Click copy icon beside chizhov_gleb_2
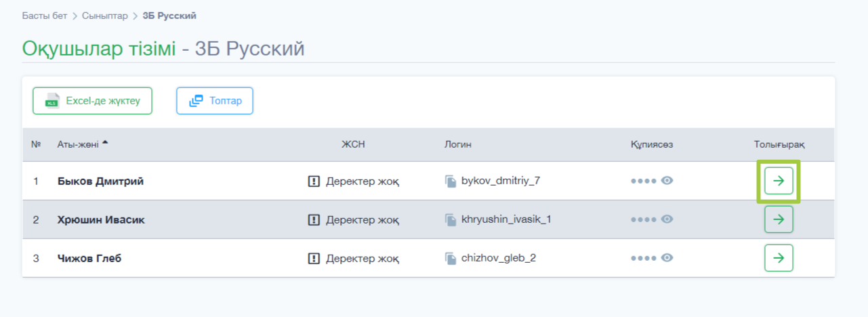Image resolution: width=868 pixels, height=317 pixels. pos(451,258)
